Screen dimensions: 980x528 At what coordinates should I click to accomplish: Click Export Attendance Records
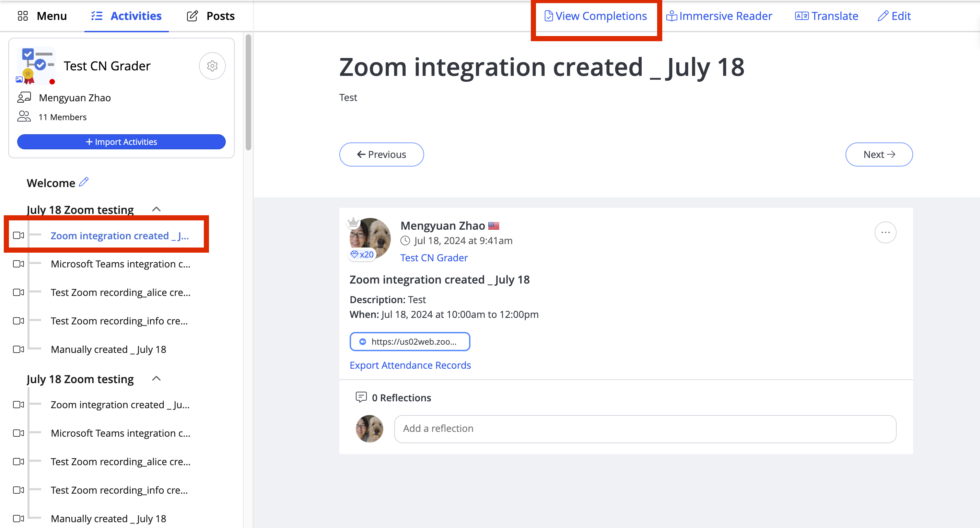click(410, 365)
